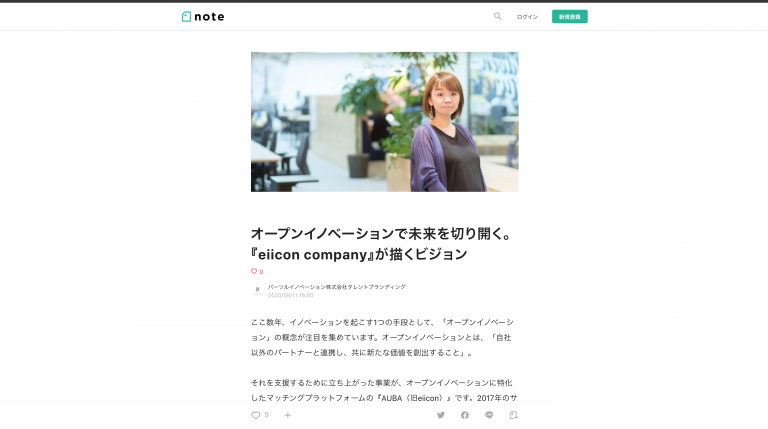Click the ログイン link
The height and width of the screenshot is (429, 768).
tap(527, 17)
